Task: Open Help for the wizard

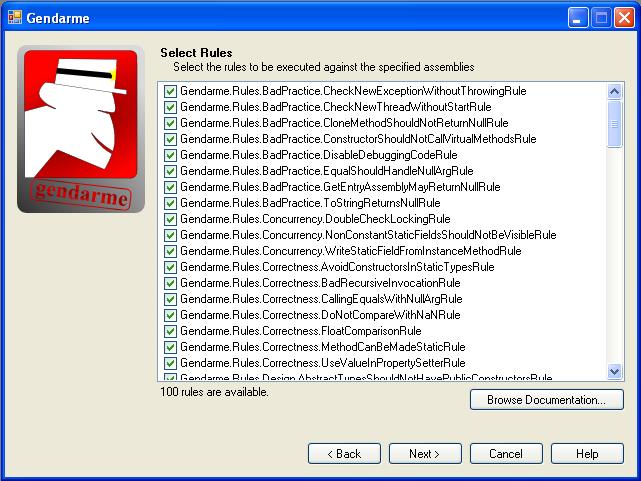Action: point(587,454)
